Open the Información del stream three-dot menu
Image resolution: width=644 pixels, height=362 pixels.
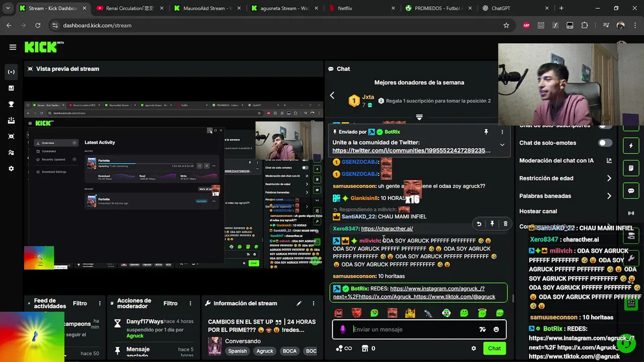313,303
